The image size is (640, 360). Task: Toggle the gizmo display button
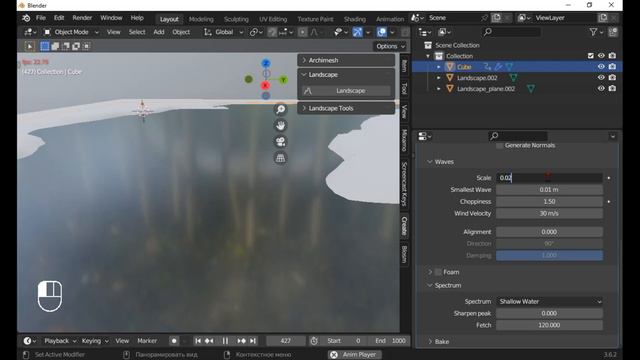pos(358,32)
